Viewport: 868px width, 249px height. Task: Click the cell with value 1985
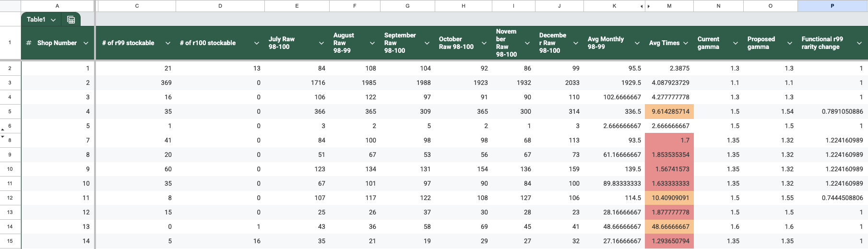pyautogui.click(x=355, y=83)
